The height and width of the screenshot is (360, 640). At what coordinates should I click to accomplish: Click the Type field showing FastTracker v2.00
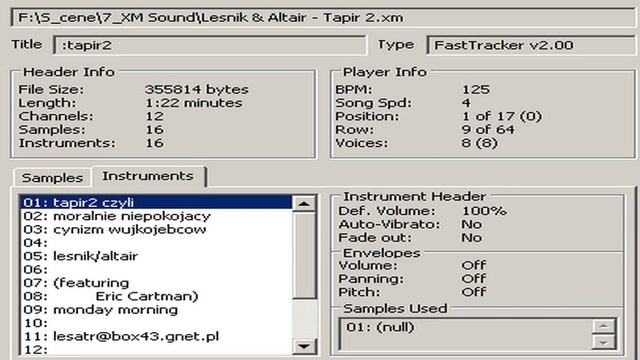(531, 45)
